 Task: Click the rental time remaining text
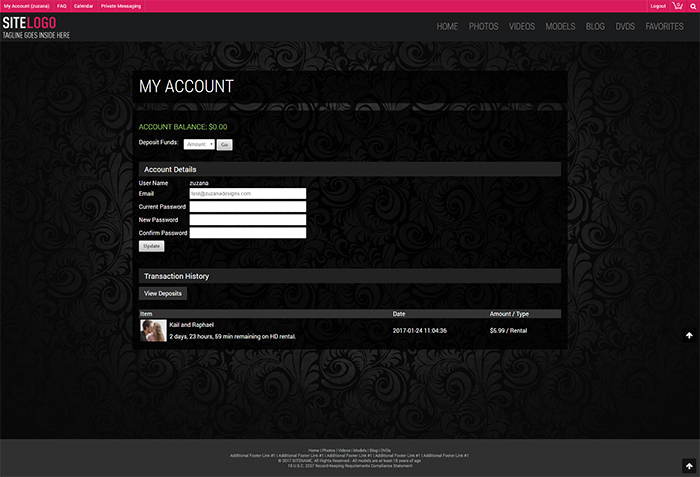coord(233,336)
